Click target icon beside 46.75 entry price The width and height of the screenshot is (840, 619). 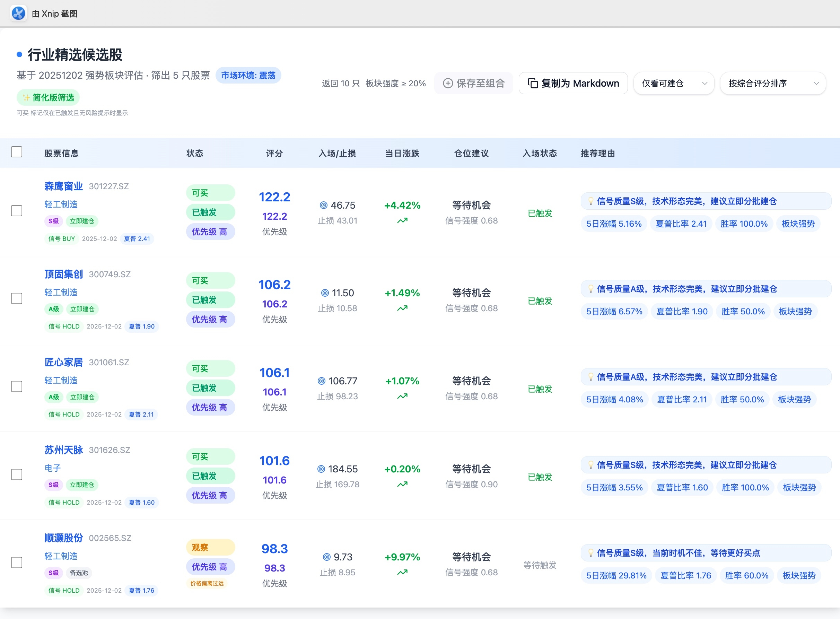click(323, 205)
